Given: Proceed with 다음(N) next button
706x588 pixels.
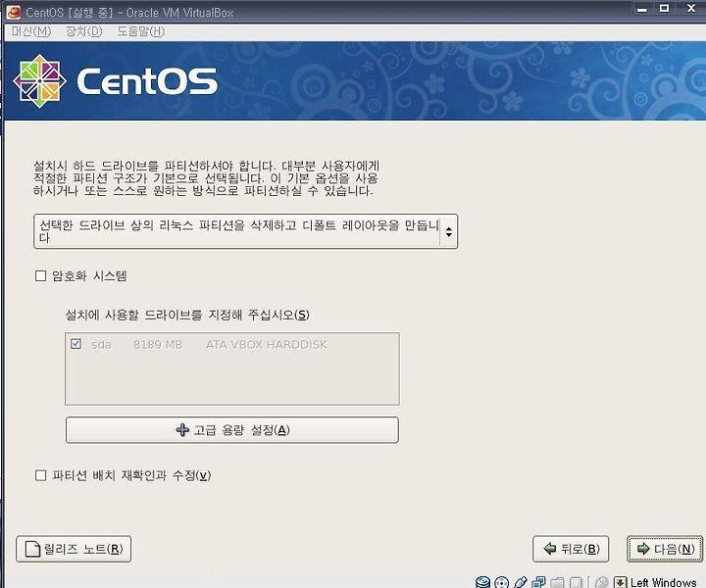Looking at the screenshot, I should tap(665, 549).
